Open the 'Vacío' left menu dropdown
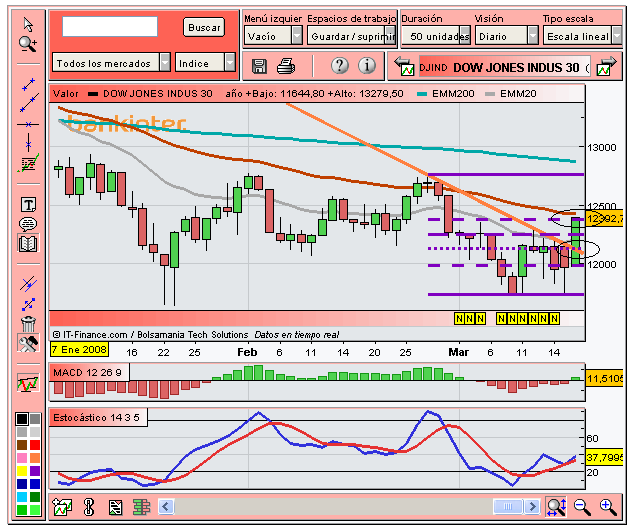The image size is (632, 531). [273, 36]
